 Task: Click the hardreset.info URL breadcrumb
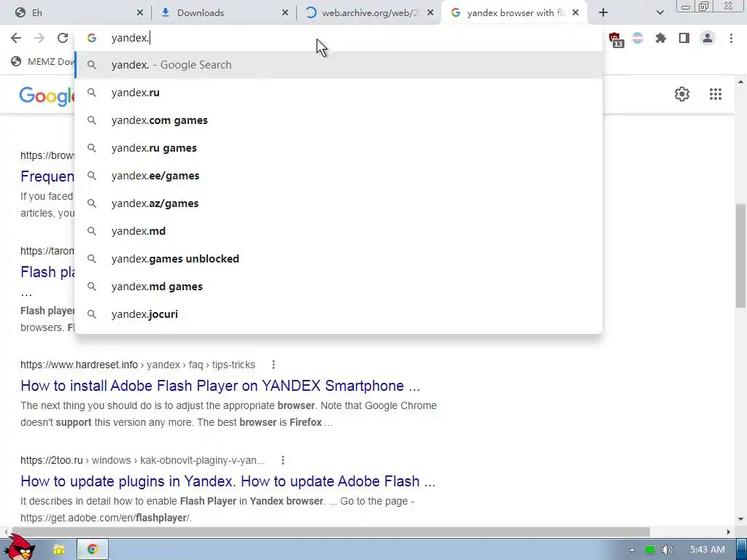pyautogui.click(x=138, y=365)
